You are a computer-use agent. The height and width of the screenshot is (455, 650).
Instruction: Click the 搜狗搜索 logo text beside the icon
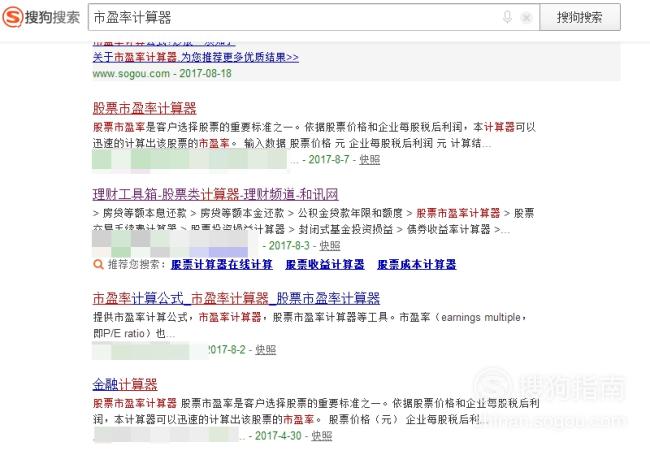53,17
